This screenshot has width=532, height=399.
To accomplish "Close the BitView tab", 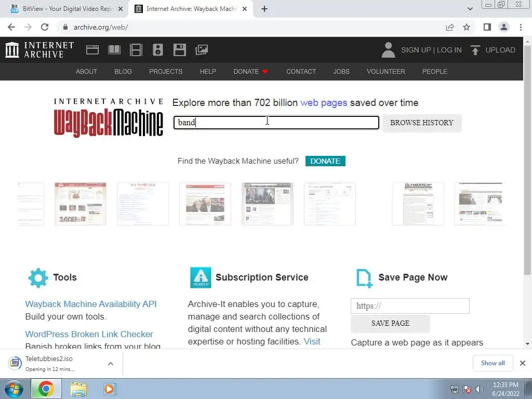I will 121,9.
